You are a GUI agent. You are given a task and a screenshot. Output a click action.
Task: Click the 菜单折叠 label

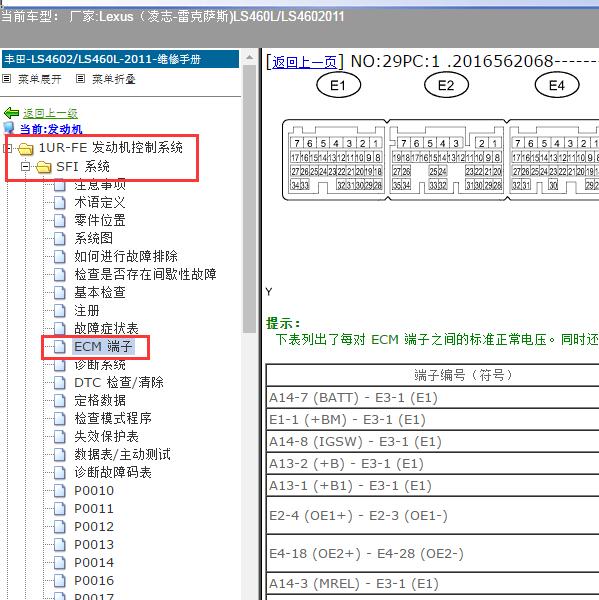114,79
